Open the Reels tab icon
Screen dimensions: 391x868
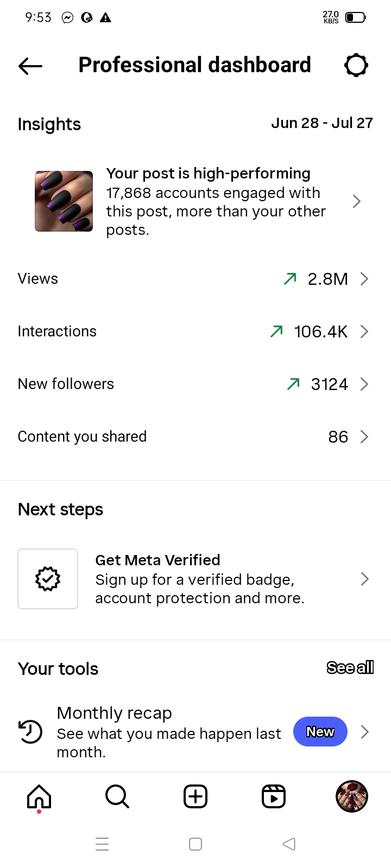point(274,797)
